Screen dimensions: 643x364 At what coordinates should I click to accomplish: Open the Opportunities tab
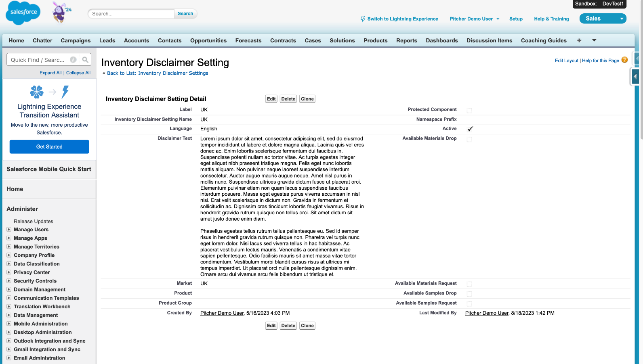208,40
